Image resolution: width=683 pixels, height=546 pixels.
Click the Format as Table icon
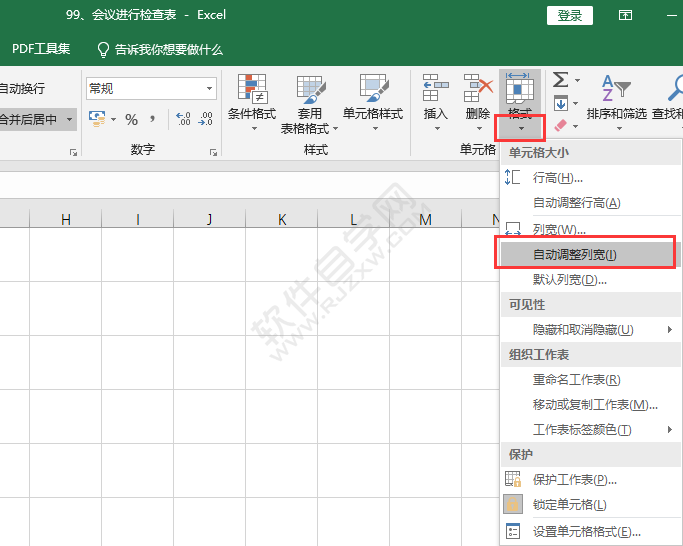pos(311,89)
